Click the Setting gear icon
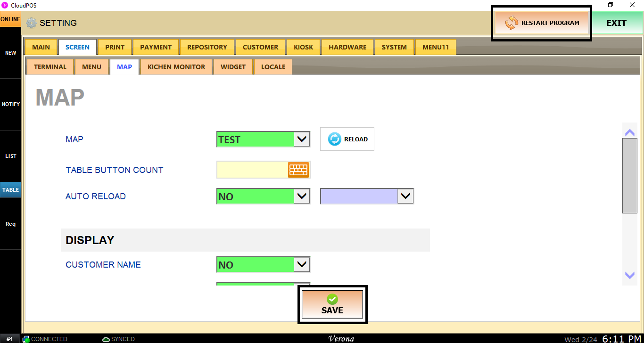Viewport: 644px width, 343px height. pos(31,23)
